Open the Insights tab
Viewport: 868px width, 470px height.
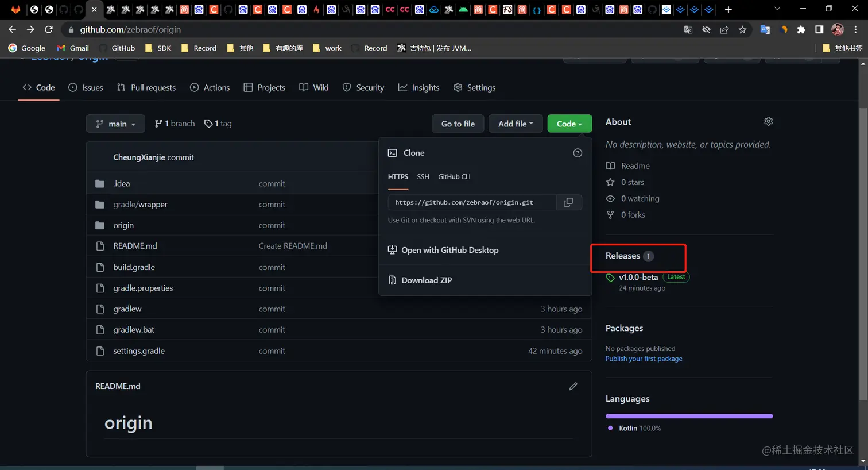pyautogui.click(x=418, y=87)
